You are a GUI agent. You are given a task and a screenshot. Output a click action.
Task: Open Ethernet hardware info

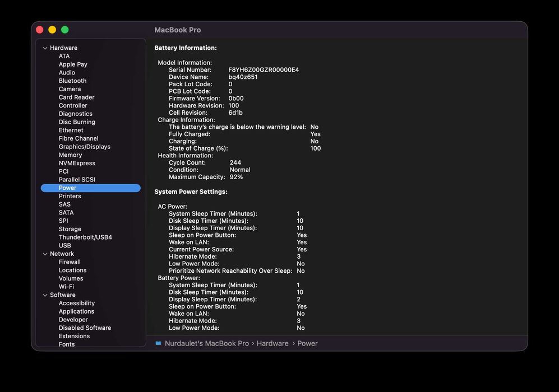71,130
